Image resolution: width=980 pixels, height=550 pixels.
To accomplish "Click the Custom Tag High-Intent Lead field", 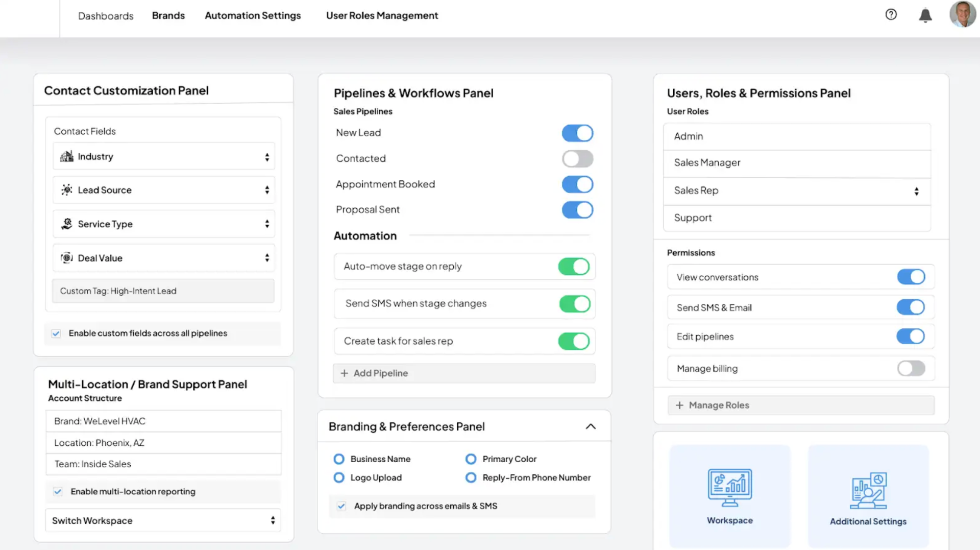I will pos(163,291).
